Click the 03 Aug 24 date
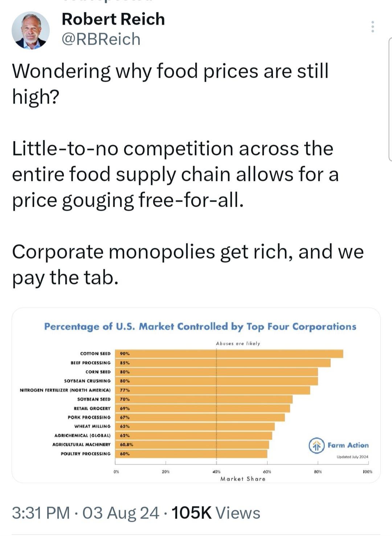 coord(121,513)
